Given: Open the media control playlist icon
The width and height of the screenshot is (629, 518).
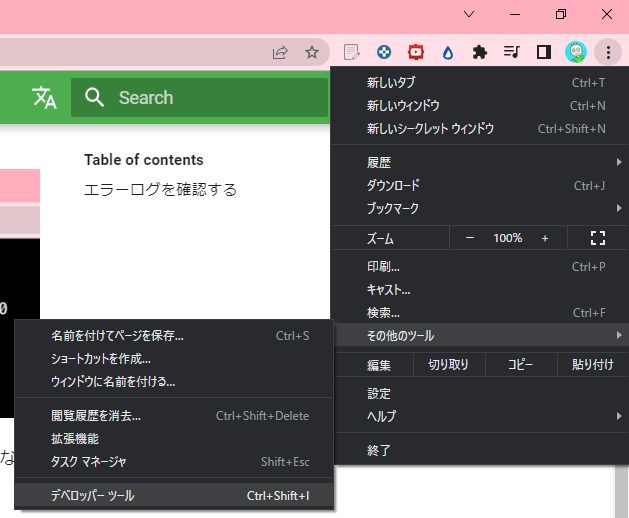Looking at the screenshot, I should [x=511, y=52].
